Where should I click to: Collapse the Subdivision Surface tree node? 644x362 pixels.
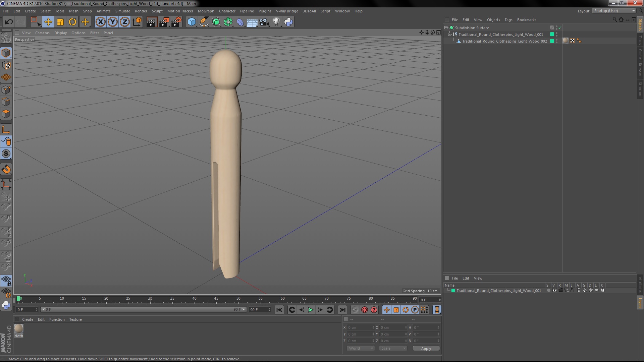pos(446,28)
